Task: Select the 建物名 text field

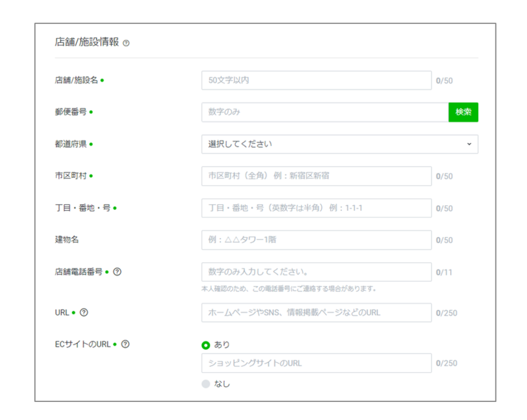Action: pyautogui.click(x=316, y=240)
